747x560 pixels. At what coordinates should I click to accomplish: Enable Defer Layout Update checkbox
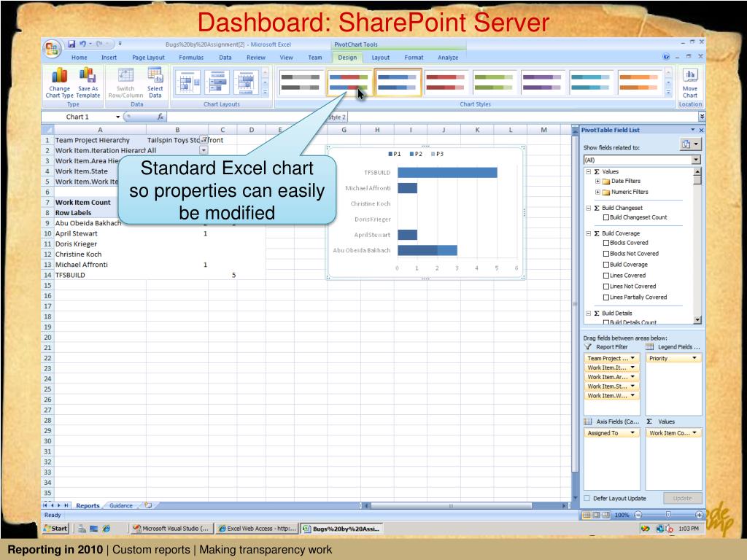pyautogui.click(x=587, y=498)
